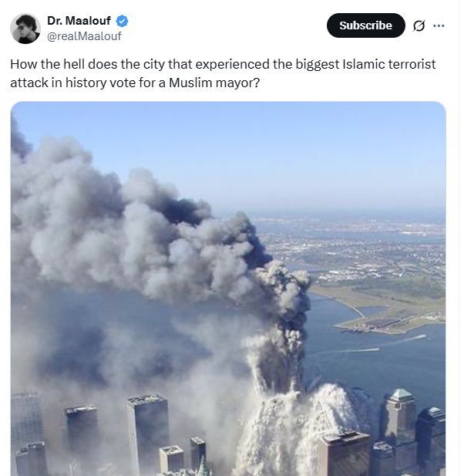This screenshot has width=464, height=476.
Task: Open the attached smoke-filled skyline photo
Action: pyautogui.click(x=228, y=289)
